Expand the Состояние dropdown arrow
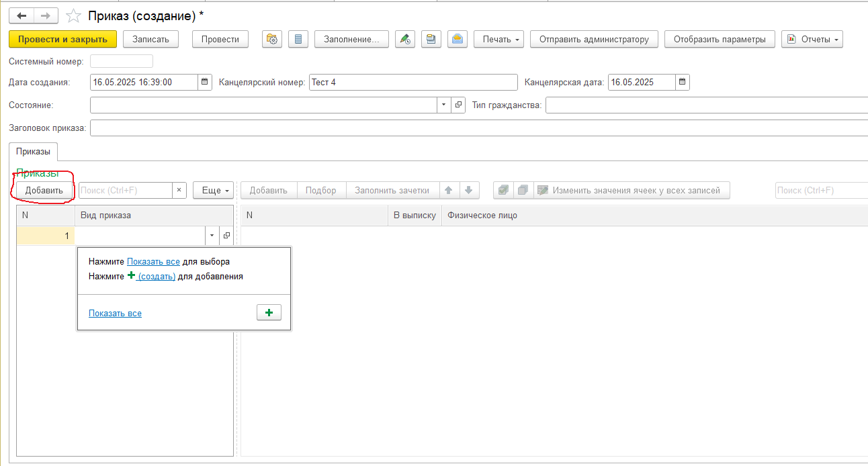This screenshot has width=868, height=466. click(445, 105)
